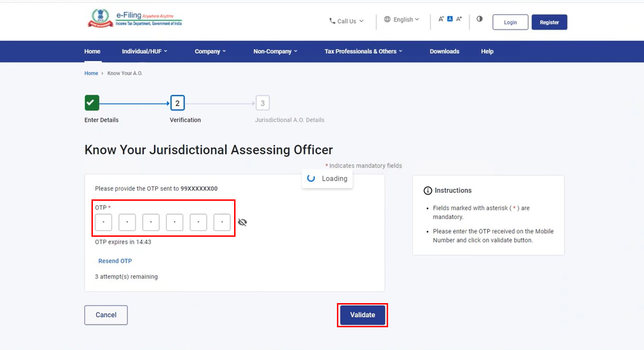Click the Home breadcrumb link

pos(91,73)
